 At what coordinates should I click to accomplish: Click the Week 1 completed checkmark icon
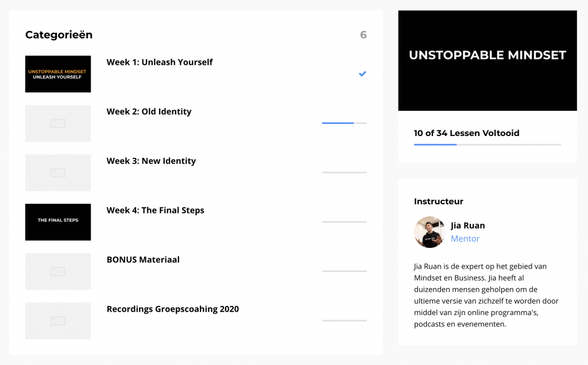click(x=362, y=74)
